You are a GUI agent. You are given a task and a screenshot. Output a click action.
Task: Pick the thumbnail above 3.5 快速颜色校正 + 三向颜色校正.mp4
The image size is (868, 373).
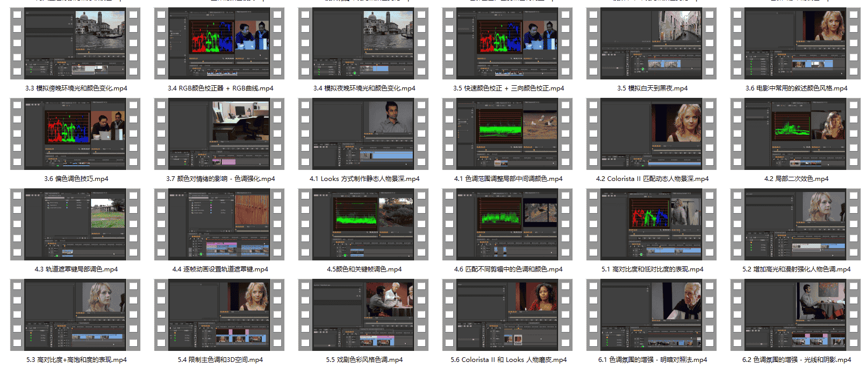[507, 44]
